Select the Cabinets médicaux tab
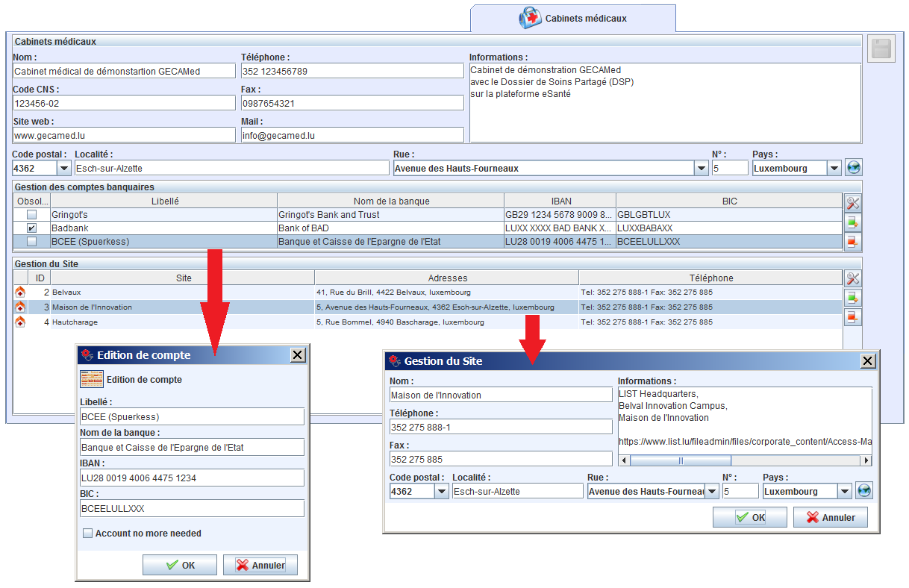 pyautogui.click(x=573, y=18)
